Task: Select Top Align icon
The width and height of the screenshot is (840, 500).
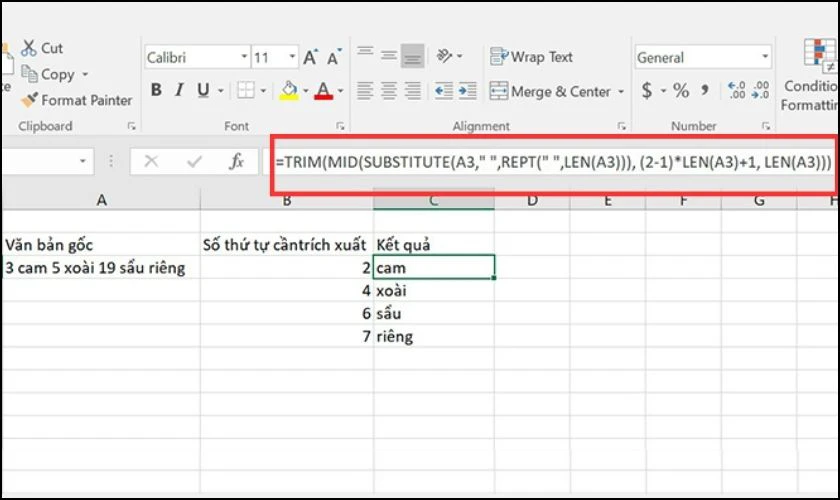Action: (x=365, y=54)
